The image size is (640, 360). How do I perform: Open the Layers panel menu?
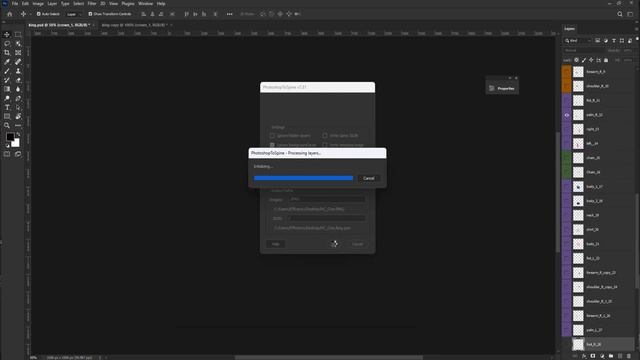637,29
